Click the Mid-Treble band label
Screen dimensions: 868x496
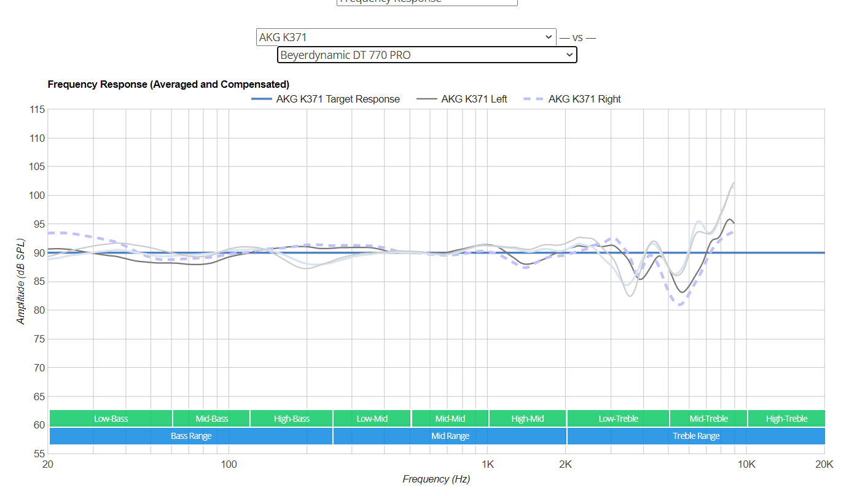[x=708, y=419]
